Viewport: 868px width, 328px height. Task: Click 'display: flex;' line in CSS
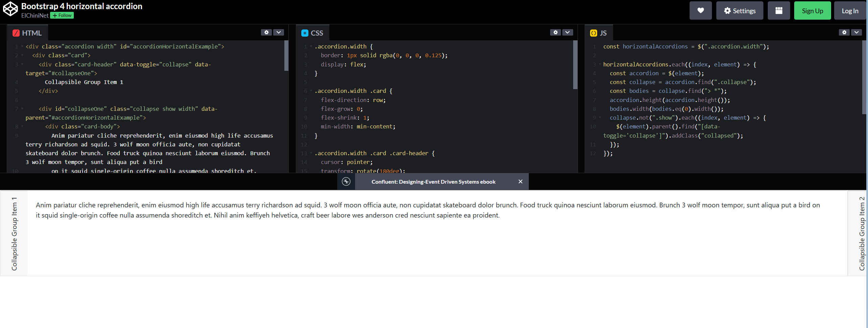pyautogui.click(x=343, y=64)
